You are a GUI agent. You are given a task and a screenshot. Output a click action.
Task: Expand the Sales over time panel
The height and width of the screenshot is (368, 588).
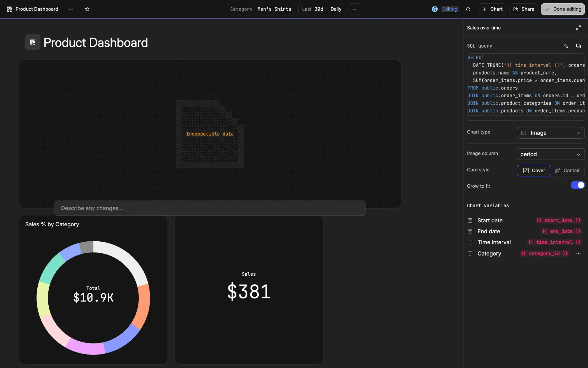point(578,28)
